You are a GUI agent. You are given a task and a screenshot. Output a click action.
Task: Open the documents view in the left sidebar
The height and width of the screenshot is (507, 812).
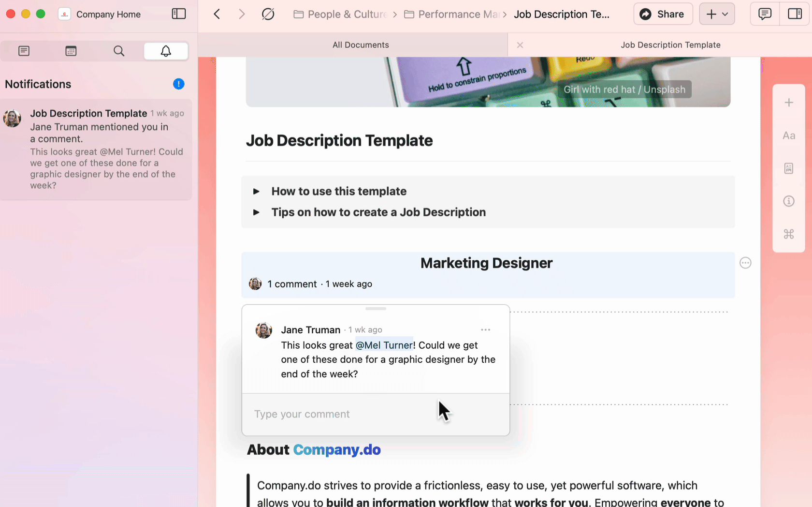(24, 51)
